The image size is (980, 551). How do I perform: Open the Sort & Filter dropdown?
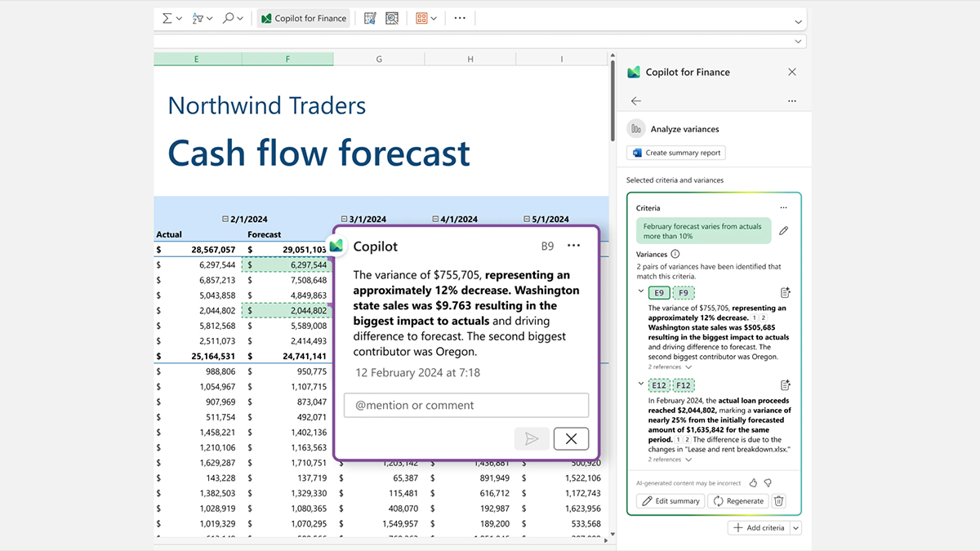tap(203, 18)
